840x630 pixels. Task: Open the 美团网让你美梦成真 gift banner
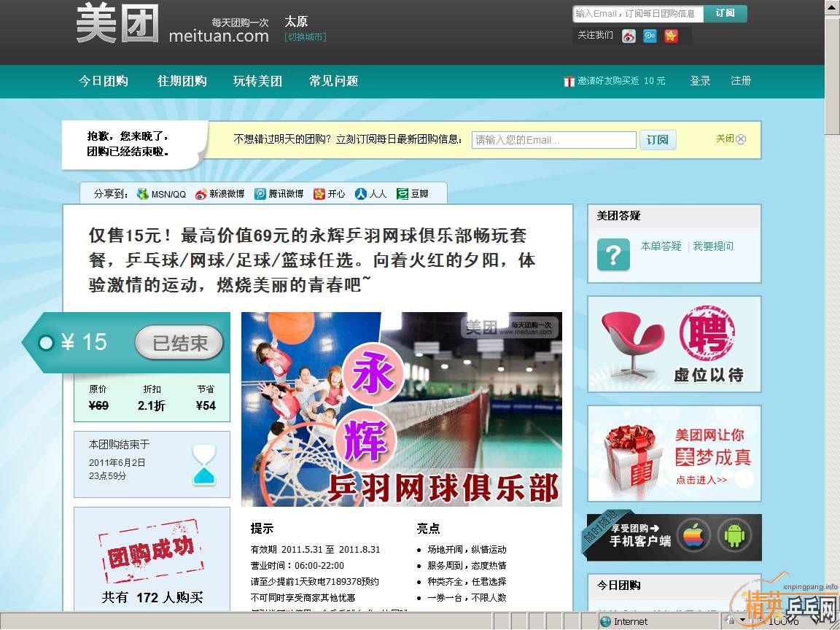[x=674, y=454]
